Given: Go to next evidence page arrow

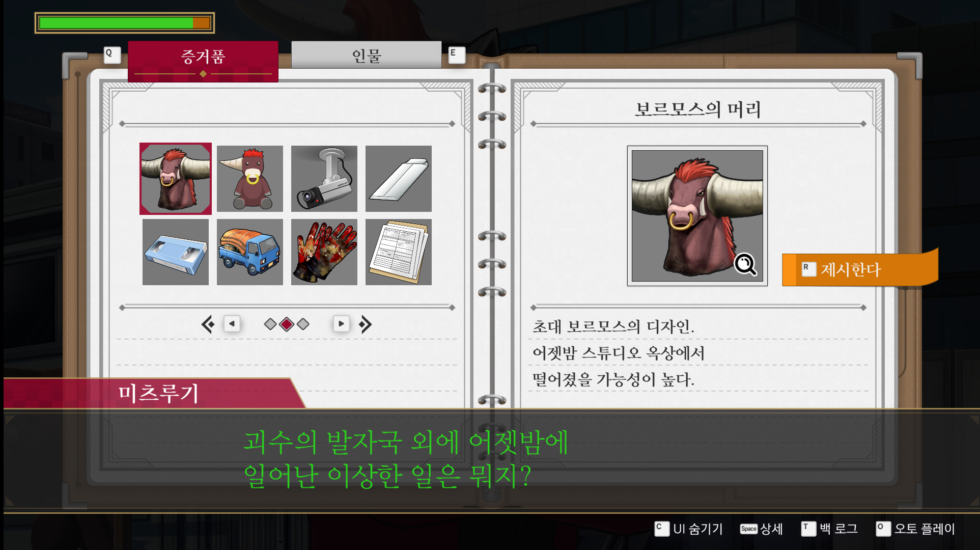Looking at the screenshot, I should tap(341, 324).
